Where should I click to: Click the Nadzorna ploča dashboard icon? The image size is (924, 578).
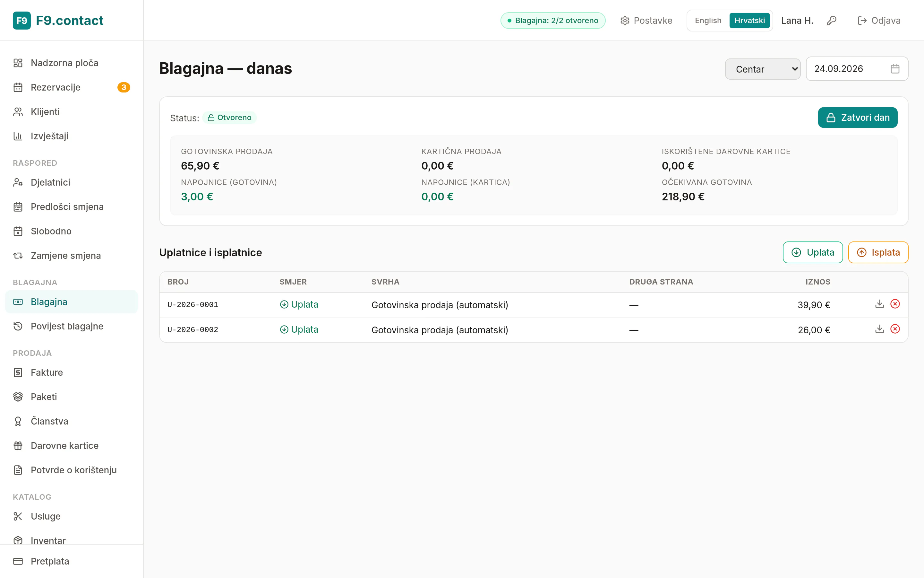[x=18, y=63]
